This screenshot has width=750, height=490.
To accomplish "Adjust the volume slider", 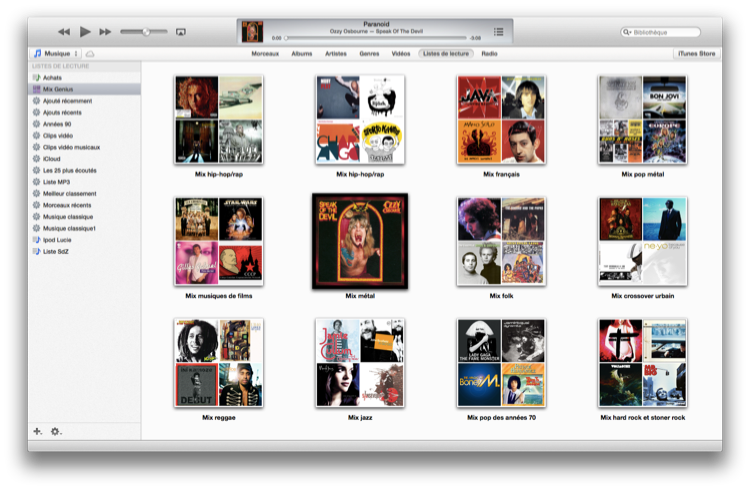I will coord(145,32).
